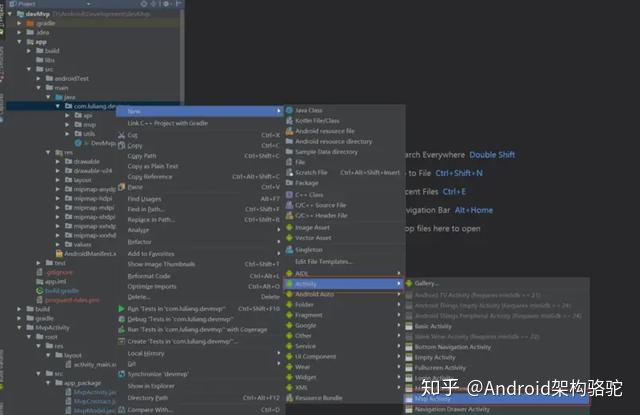This screenshot has height=415, width=640.
Task: Click the Copy icon in context menu
Action: tap(121, 146)
